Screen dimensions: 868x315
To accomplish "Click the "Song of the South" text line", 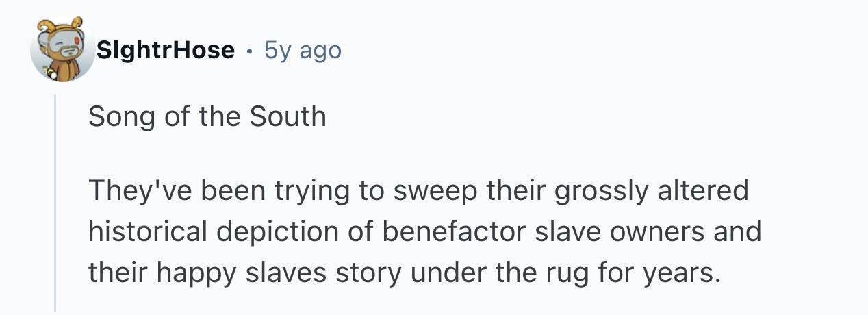I will (x=207, y=116).
